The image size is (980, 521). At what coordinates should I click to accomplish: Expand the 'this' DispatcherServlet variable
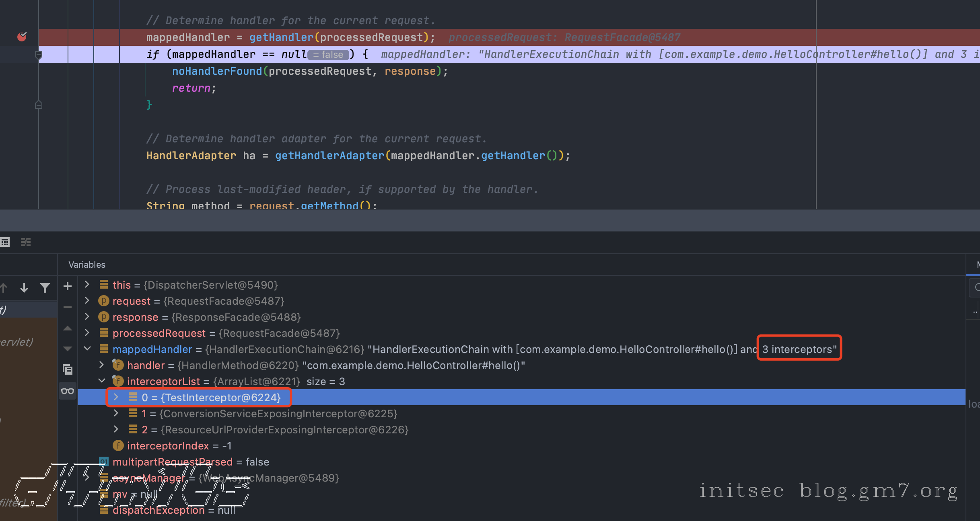[x=87, y=285]
